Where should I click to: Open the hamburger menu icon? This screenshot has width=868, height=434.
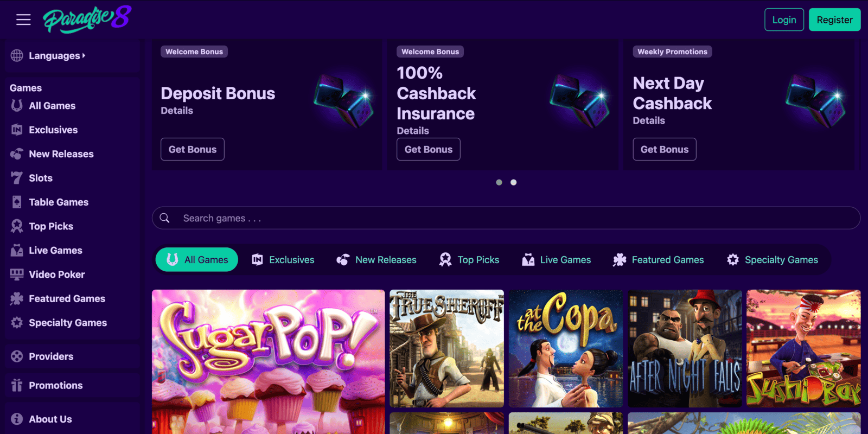(x=23, y=20)
